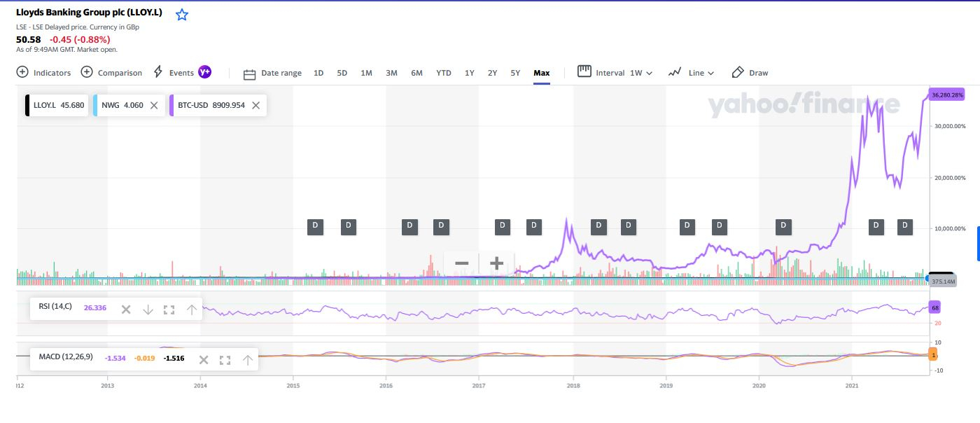Click the purple Y+ premium badge

coord(204,72)
